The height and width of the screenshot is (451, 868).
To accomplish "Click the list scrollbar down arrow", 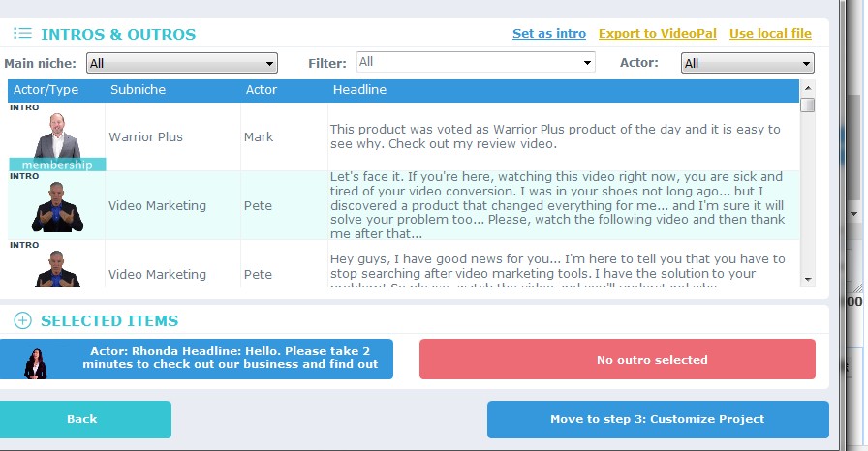I will click(x=808, y=280).
